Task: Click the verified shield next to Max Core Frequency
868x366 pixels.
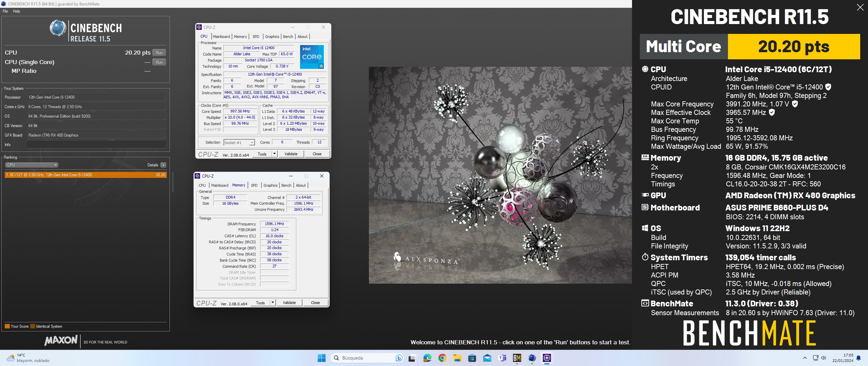Action: (795, 104)
